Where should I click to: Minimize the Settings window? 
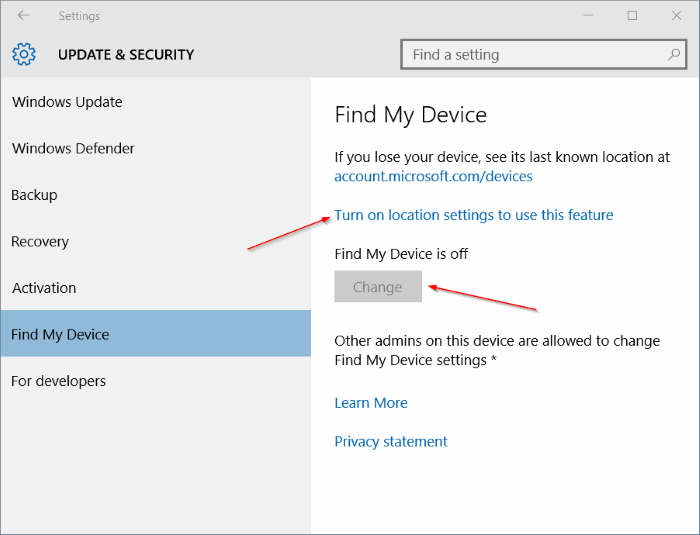tap(588, 16)
